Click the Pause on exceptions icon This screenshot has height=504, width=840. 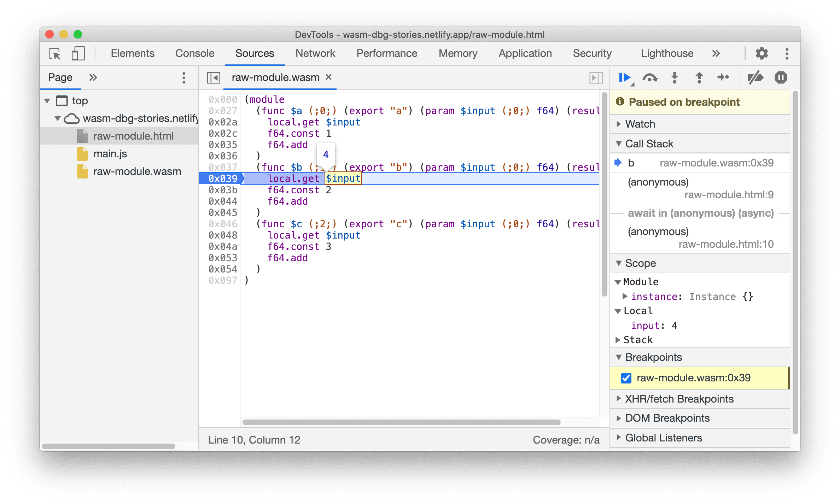coord(780,78)
